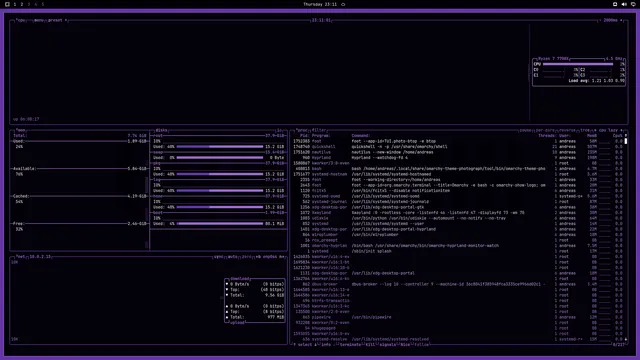
Task: Select the systemd-resolved process row
Action: pyautogui.click(x=458, y=339)
